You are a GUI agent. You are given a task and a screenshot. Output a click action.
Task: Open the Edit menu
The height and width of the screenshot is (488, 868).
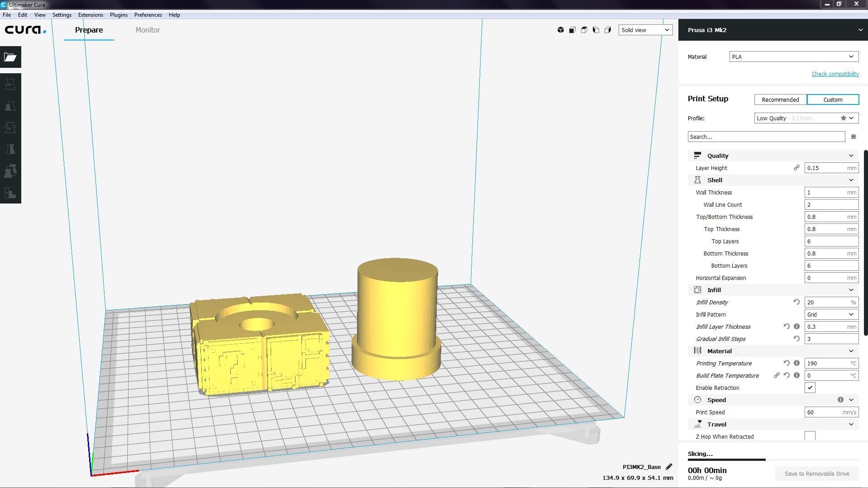coord(22,14)
